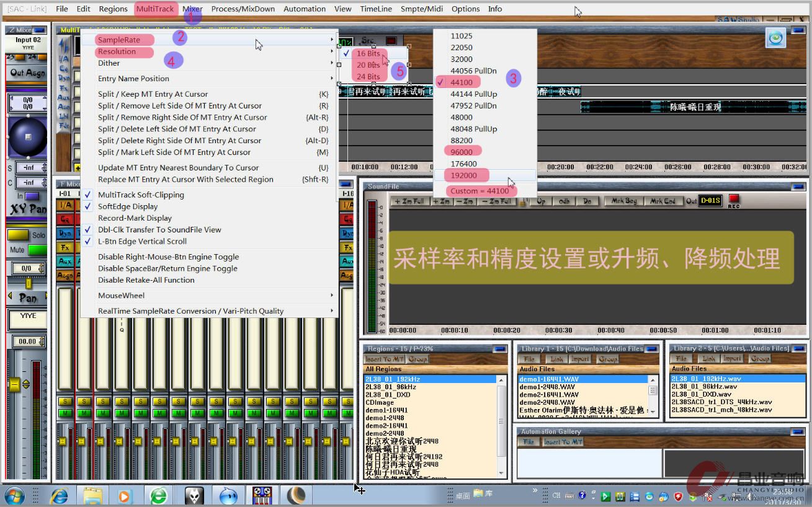Screen dimensions: 812x507
Task: Open the alien head taskbar icon
Action: 195,496
